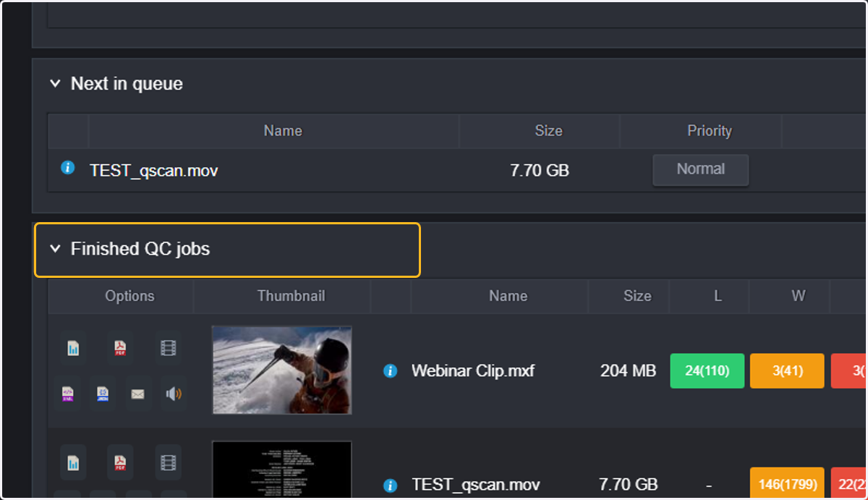Click the 7.70 GB size in Finished QC jobs
Viewport: 868px width, 500px height.
[628, 485]
